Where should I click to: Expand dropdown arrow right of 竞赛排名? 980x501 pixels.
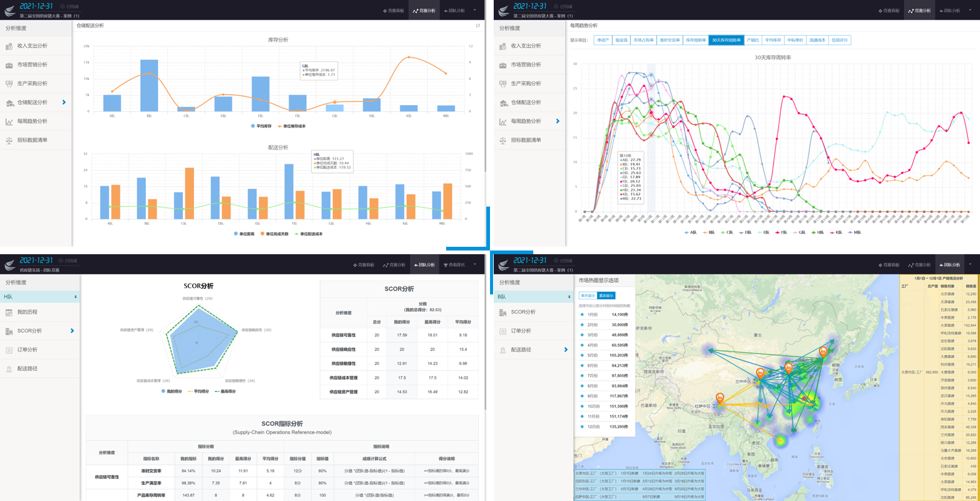(475, 264)
